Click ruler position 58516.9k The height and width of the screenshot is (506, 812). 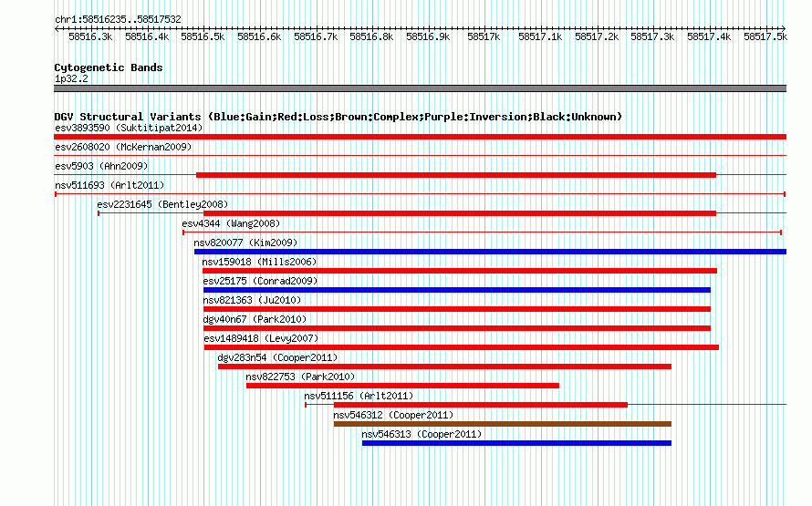428,36
